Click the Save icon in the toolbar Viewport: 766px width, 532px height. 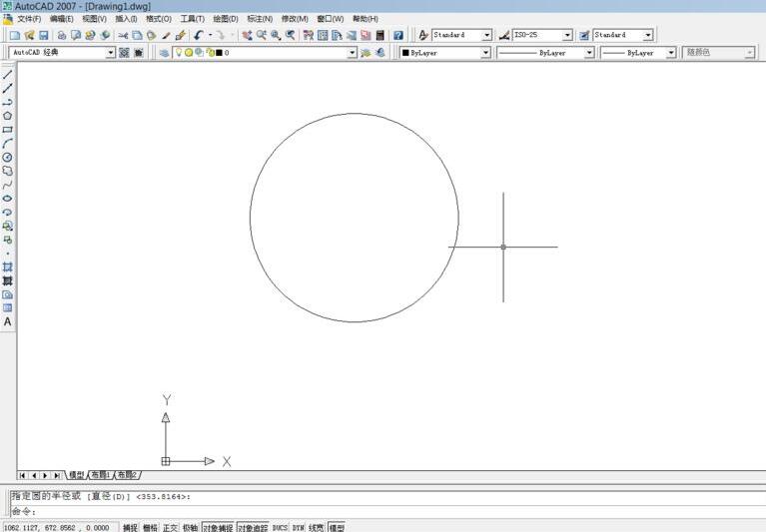[43, 35]
